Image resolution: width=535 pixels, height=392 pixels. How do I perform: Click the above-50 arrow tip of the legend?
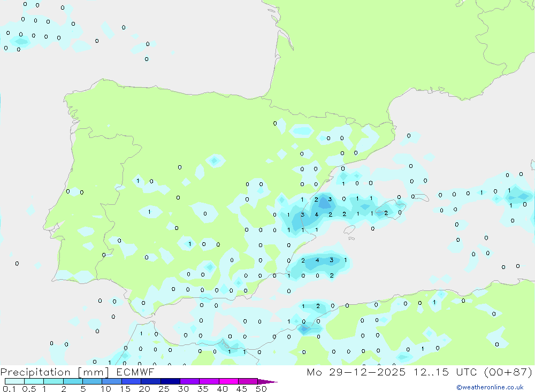pos(268,382)
